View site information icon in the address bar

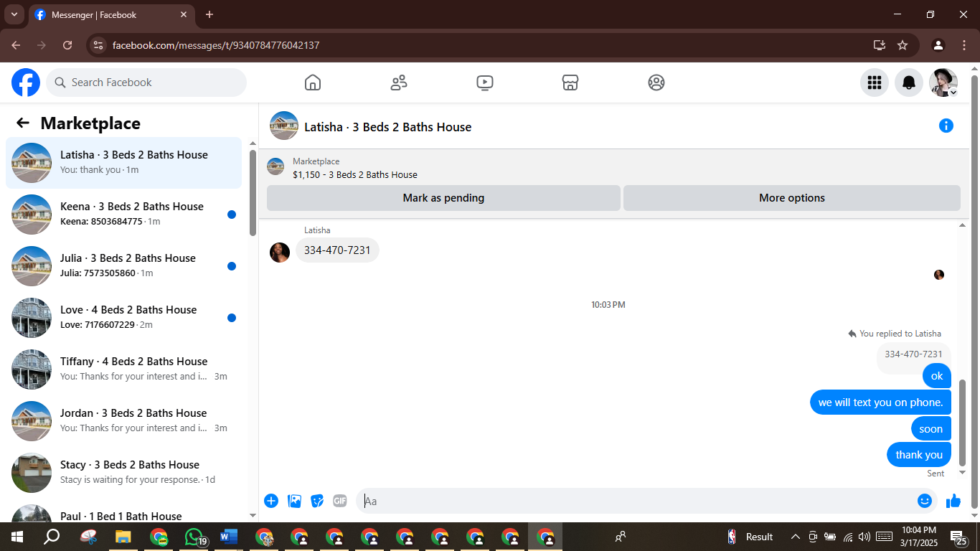(99, 45)
